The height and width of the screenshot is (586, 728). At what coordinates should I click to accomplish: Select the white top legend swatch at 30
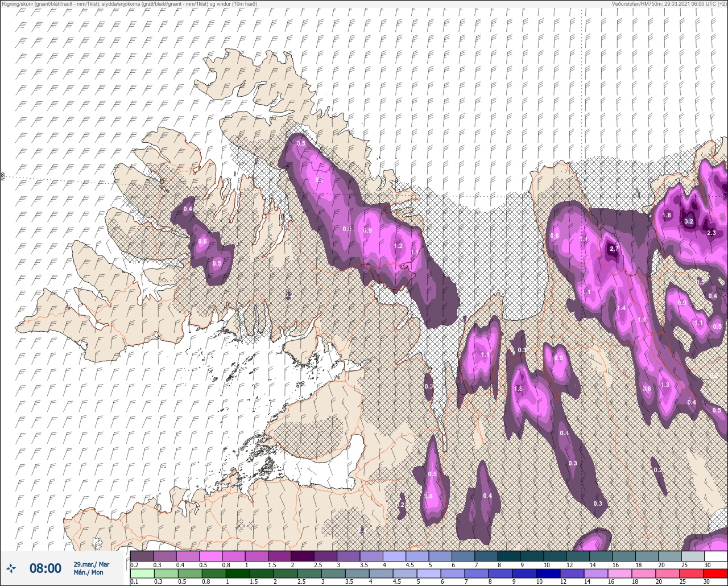(x=716, y=556)
